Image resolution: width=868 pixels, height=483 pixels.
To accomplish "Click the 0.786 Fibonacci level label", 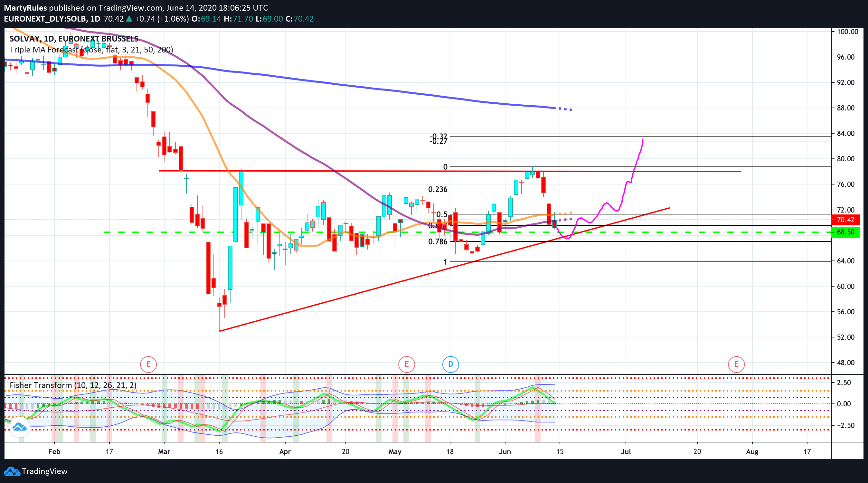I will point(438,241).
